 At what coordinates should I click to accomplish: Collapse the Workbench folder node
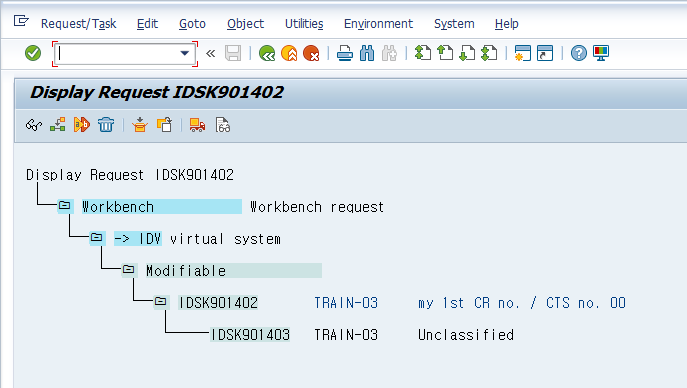point(64,205)
